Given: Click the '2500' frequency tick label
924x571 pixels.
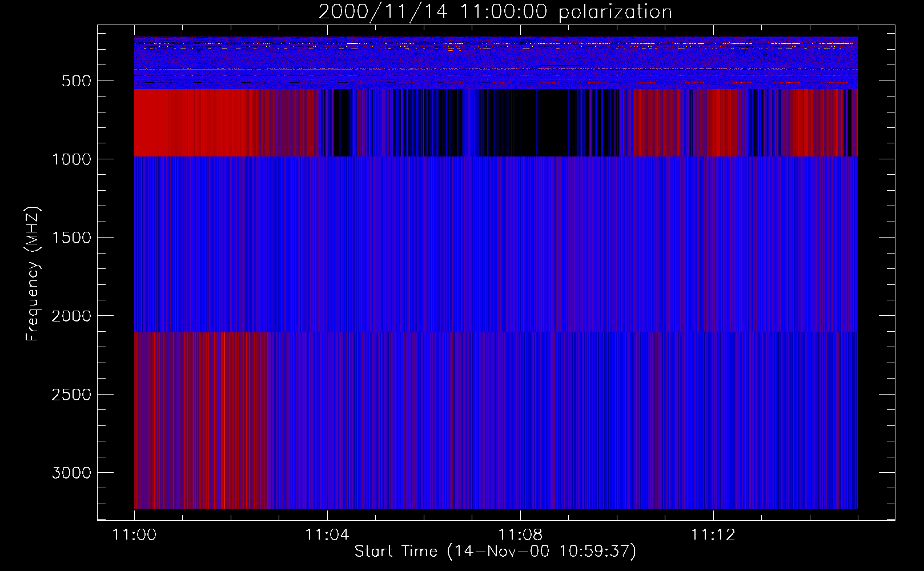Looking at the screenshot, I should coord(71,395).
